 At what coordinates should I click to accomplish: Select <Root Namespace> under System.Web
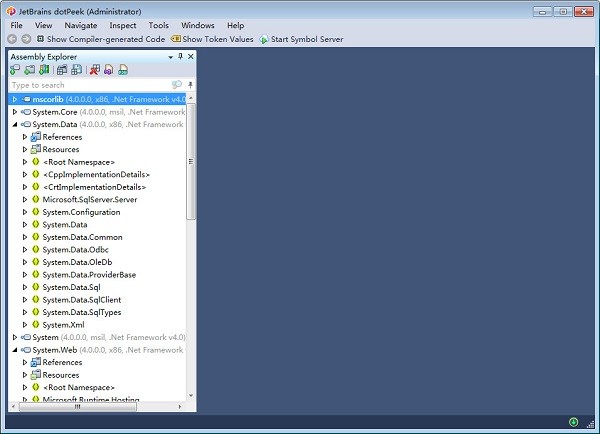pos(79,387)
